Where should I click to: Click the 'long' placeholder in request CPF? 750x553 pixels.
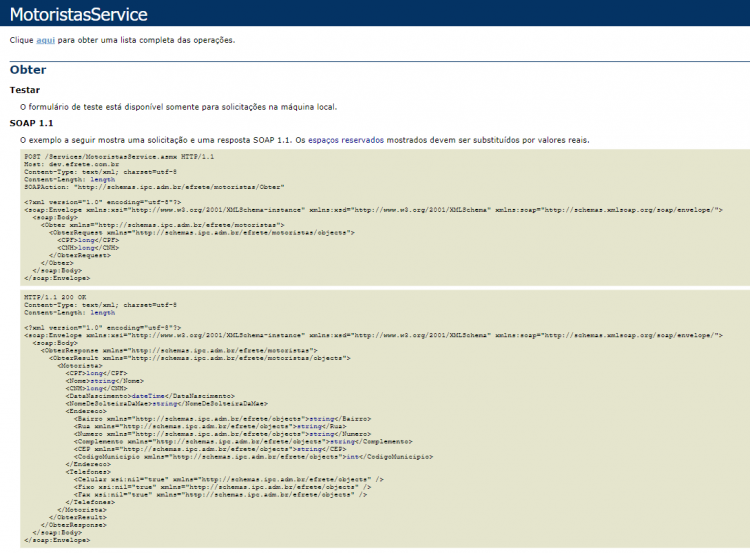(86, 240)
